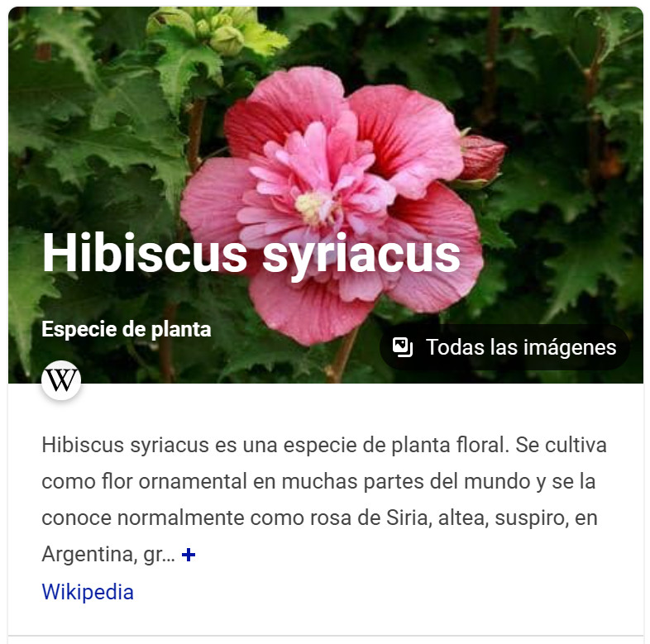
Task: Expand description with the blue plus
Action: pyautogui.click(x=189, y=555)
